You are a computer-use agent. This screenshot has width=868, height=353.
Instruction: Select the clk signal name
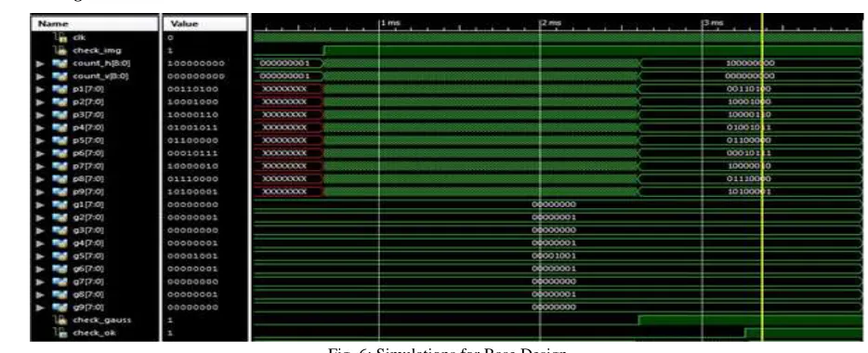coord(79,38)
